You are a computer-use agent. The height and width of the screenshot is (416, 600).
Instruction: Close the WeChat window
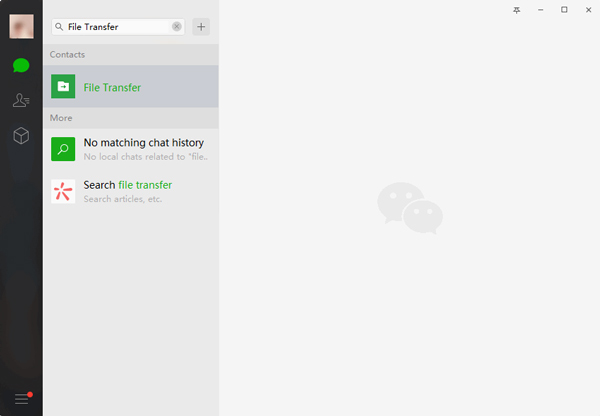pos(589,10)
